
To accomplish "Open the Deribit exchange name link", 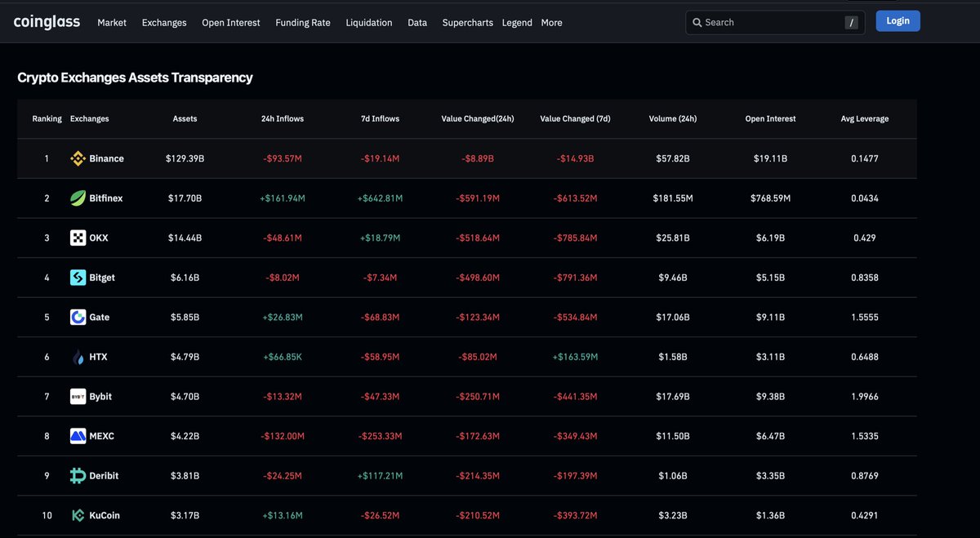I will click(x=104, y=476).
